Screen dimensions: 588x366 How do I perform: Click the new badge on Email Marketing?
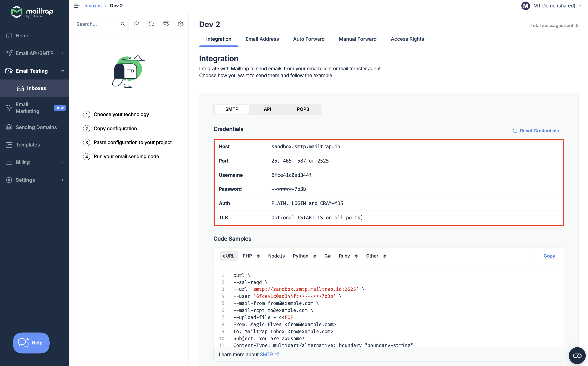59,108
